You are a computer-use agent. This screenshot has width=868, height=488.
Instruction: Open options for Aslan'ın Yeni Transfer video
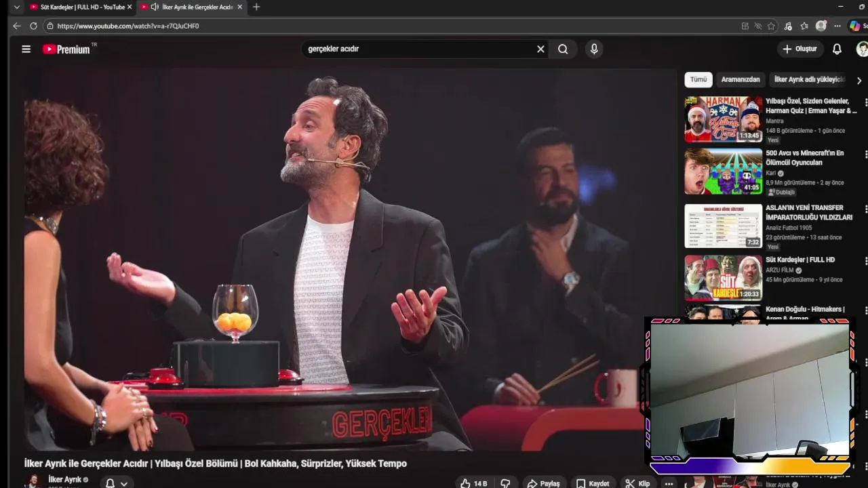(x=865, y=209)
